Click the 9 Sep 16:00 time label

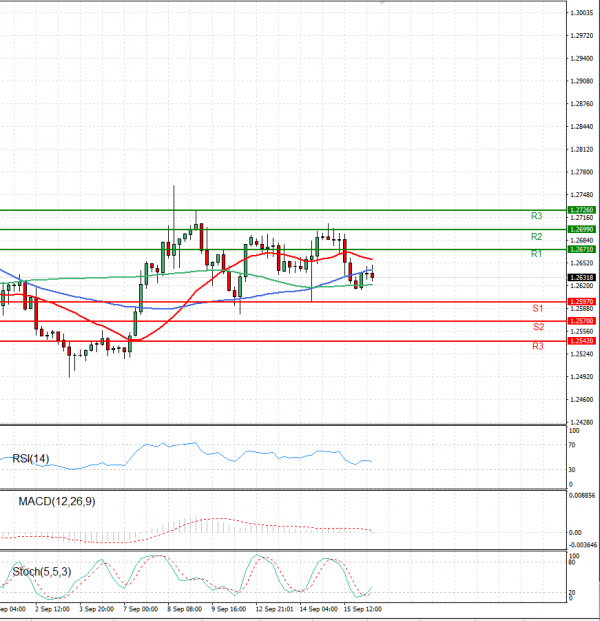coord(229,609)
